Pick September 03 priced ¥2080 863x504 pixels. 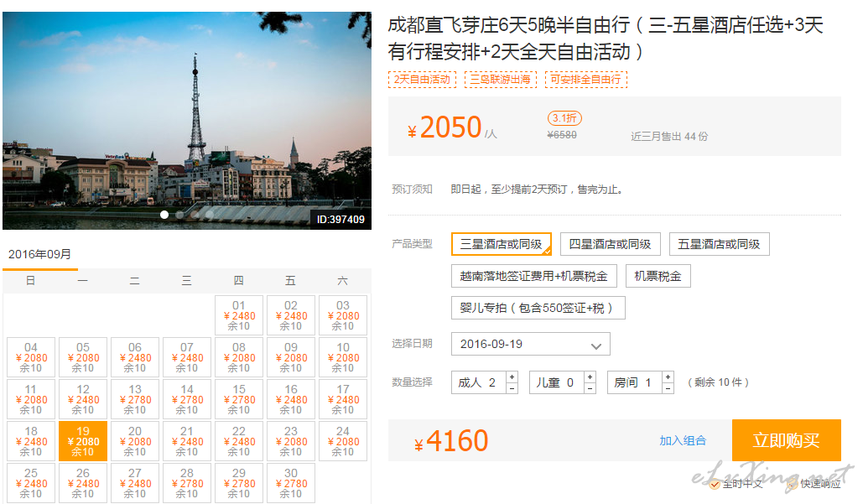coord(343,315)
